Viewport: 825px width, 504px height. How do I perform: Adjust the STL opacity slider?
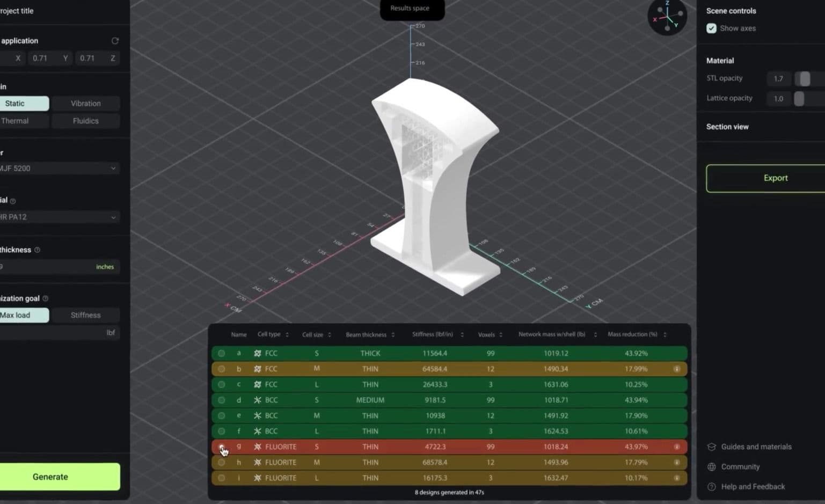[x=804, y=79]
